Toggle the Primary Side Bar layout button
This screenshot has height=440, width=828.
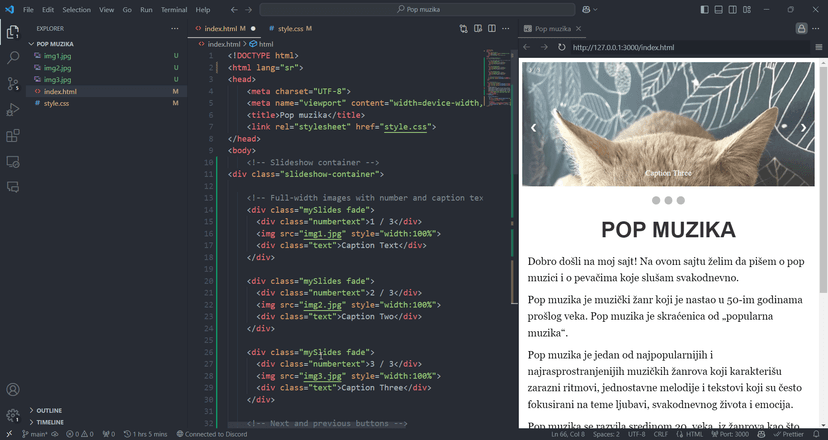pos(705,9)
